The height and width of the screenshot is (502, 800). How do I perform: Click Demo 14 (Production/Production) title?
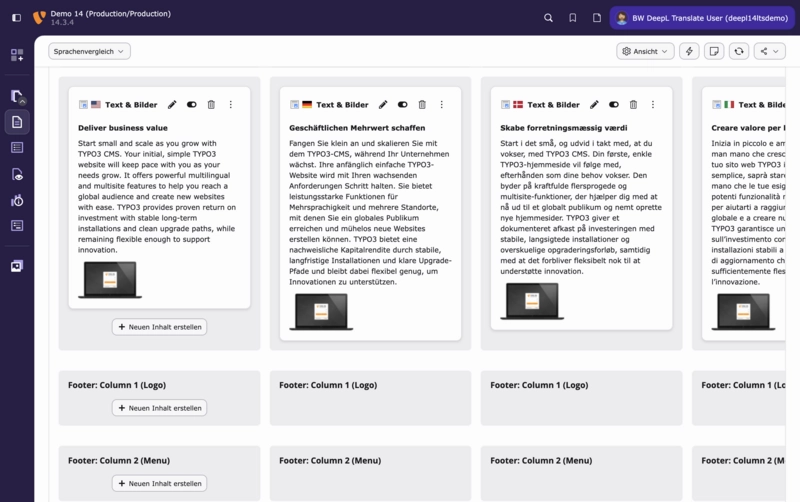pyautogui.click(x=111, y=14)
